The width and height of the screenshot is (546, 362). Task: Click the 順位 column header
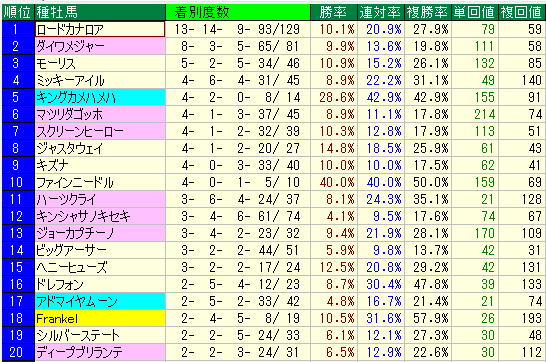pyautogui.click(x=17, y=12)
